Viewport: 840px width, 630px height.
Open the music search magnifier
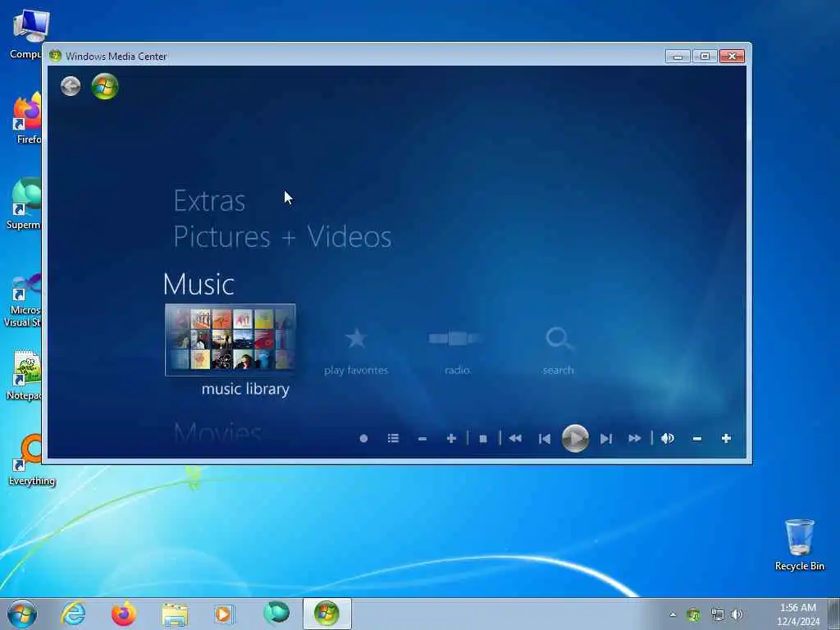click(x=559, y=339)
